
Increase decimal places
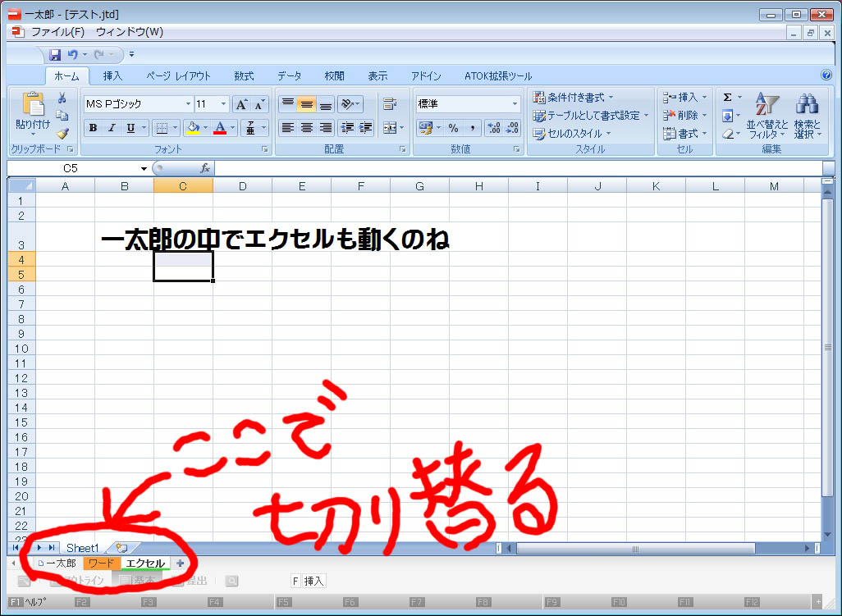click(x=494, y=128)
